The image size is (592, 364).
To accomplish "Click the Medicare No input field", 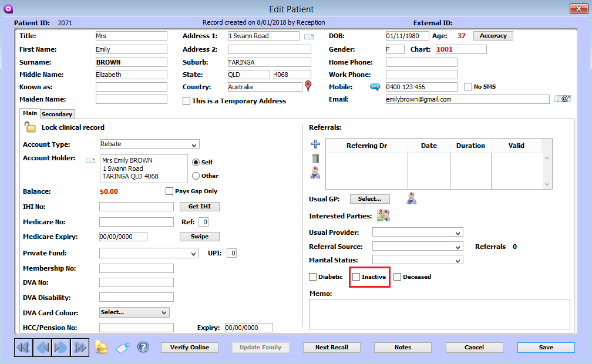I will pos(136,222).
